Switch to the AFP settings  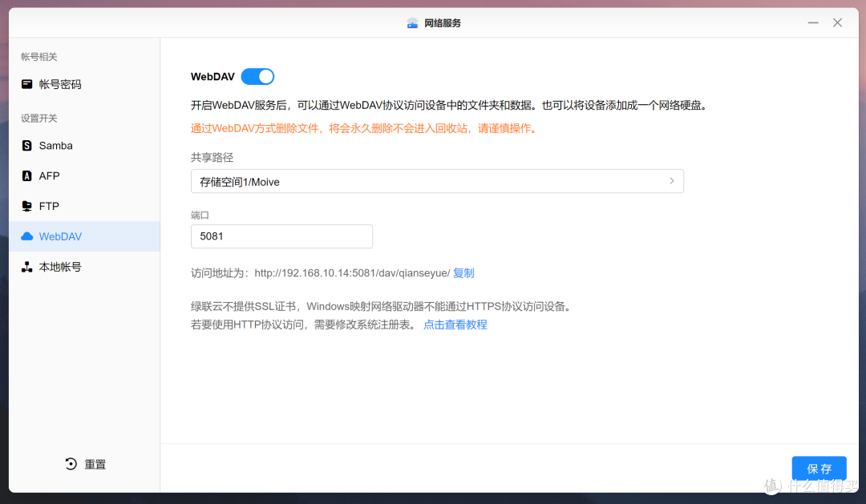pyautogui.click(x=84, y=175)
